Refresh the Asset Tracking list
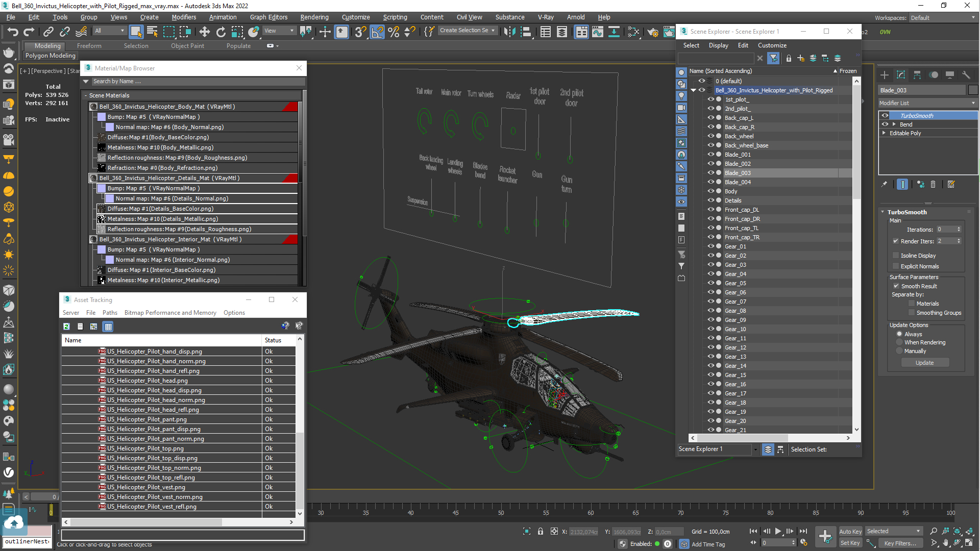Screen dimensions: 980x551 (66, 327)
